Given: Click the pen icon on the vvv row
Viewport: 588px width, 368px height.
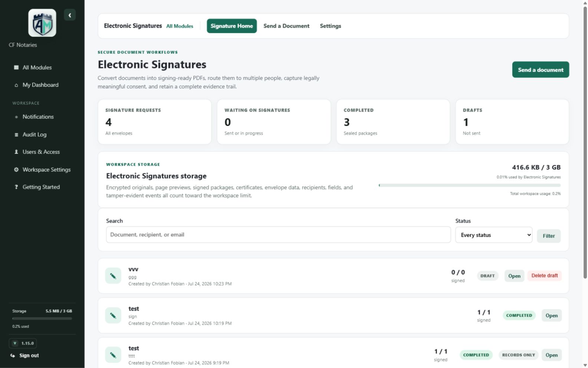Looking at the screenshot, I should click(113, 276).
